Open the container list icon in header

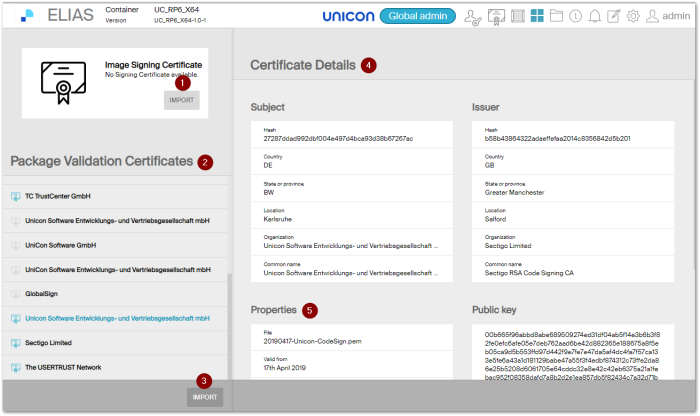click(518, 16)
